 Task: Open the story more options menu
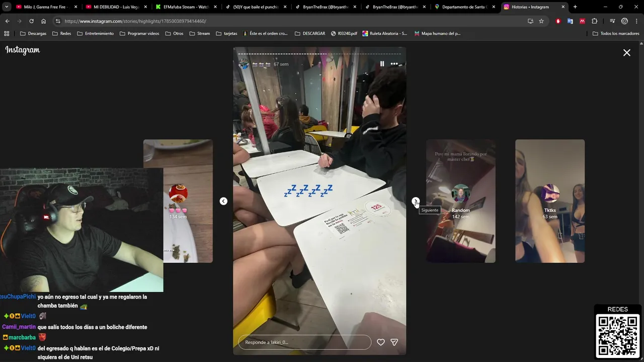tap(394, 64)
